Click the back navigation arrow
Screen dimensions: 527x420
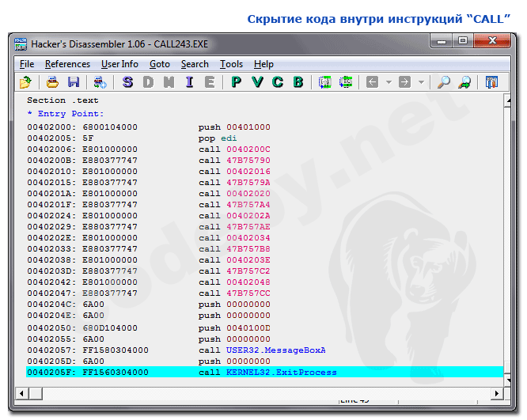372,82
